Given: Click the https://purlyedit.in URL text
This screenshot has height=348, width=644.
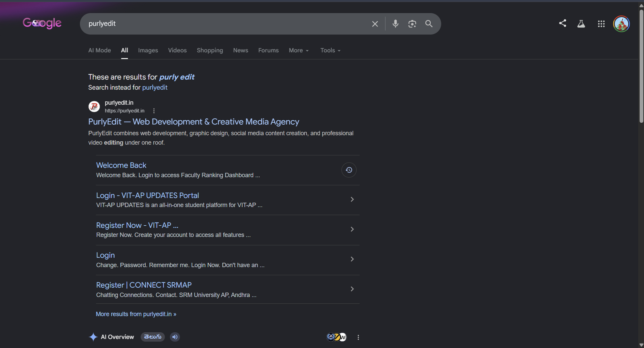Looking at the screenshot, I should click(x=124, y=111).
